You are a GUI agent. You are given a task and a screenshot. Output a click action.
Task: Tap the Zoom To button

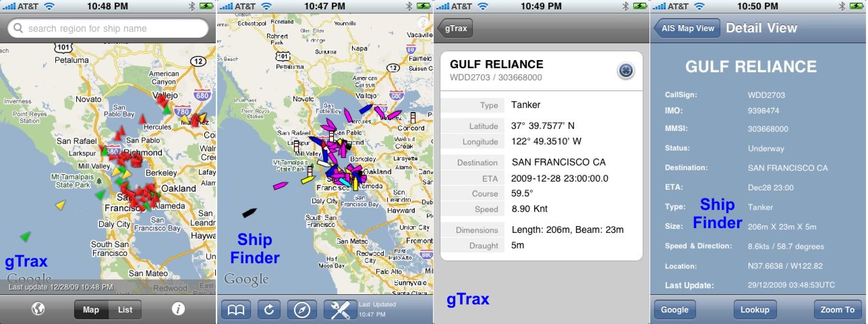click(x=838, y=310)
